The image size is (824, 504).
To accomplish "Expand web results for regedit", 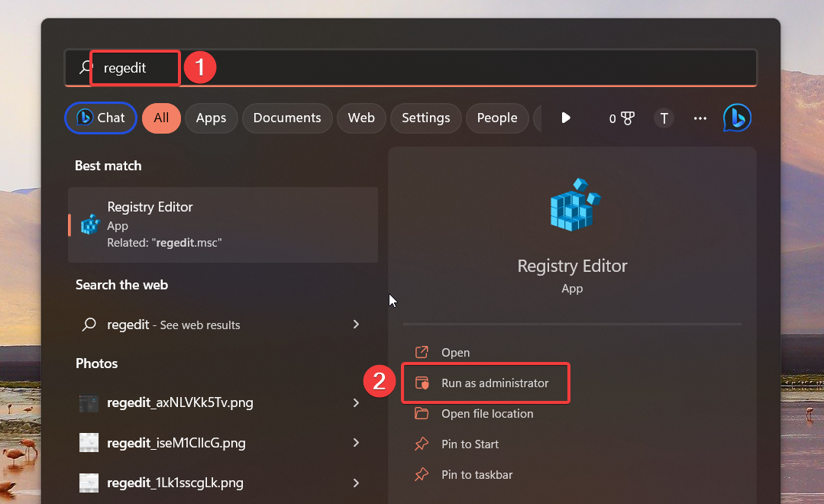I will (x=356, y=324).
